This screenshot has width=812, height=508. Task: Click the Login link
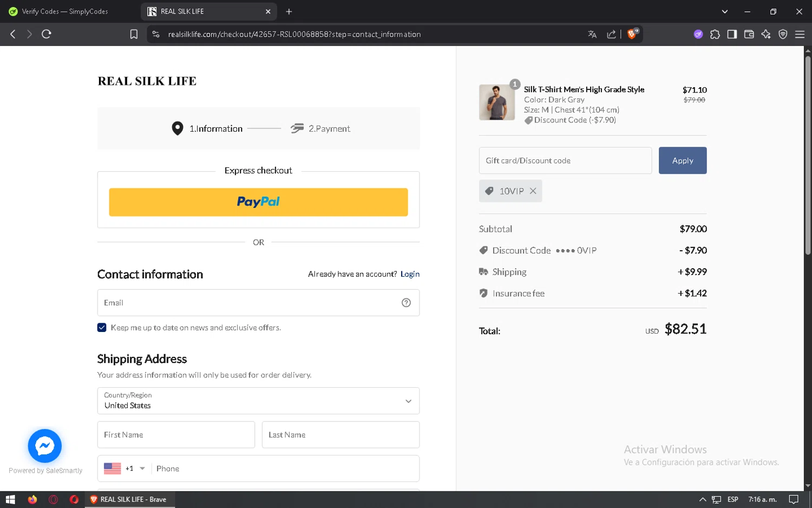coord(410,274)
